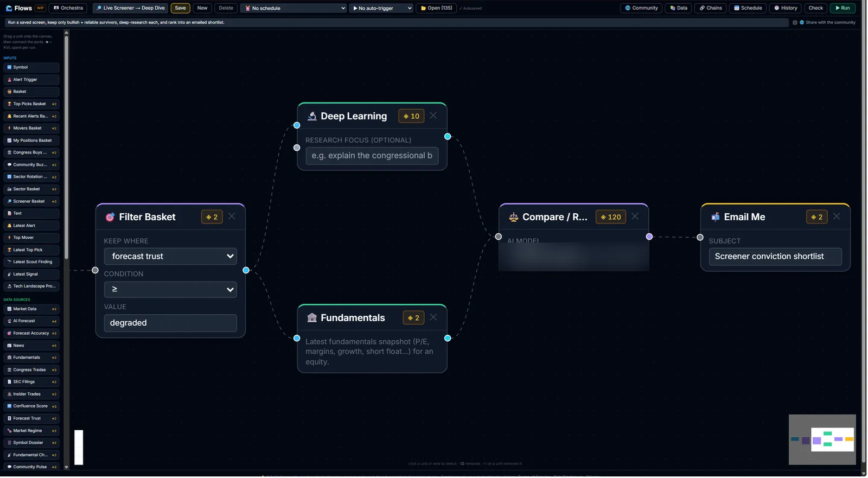
Task: Click the Open (135) button
Action: (437, 8)
